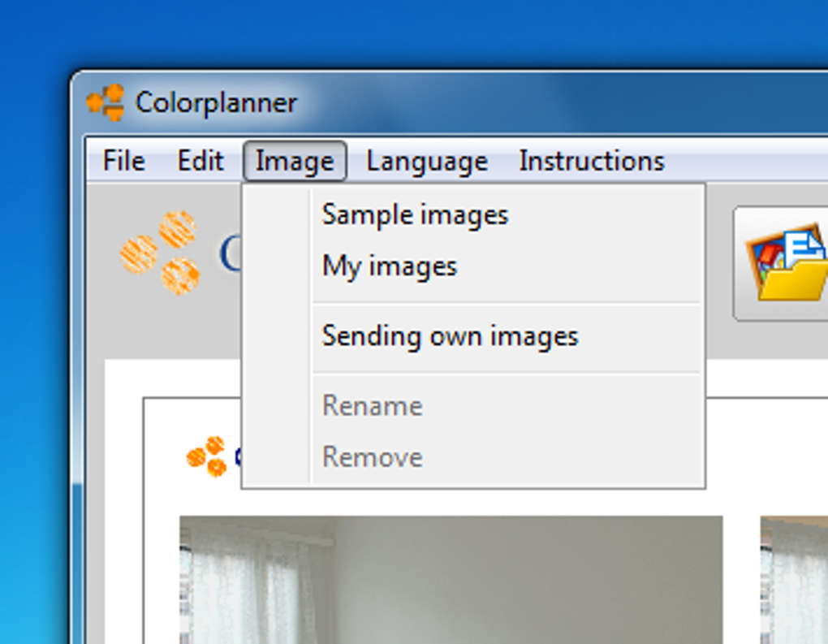The height and width of the screenshot is (644, 828).
Task: Click the Colorplanner title bar icon
Action: point(105,102)
